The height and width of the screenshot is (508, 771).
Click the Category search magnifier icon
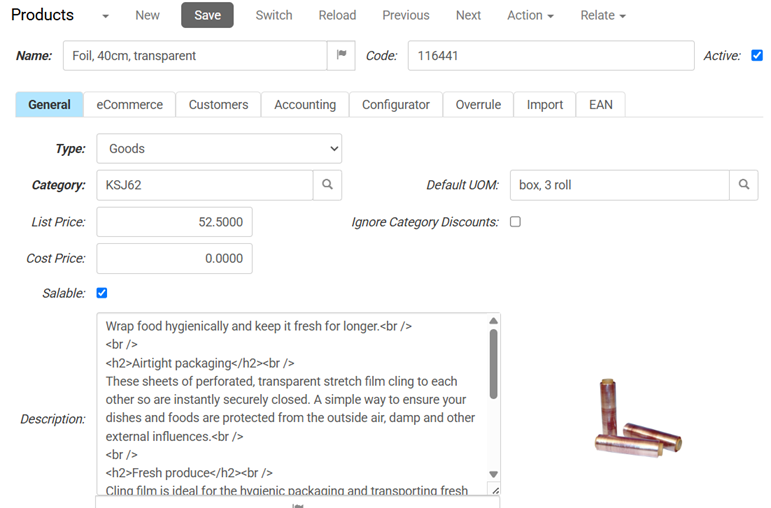(327, 185)
